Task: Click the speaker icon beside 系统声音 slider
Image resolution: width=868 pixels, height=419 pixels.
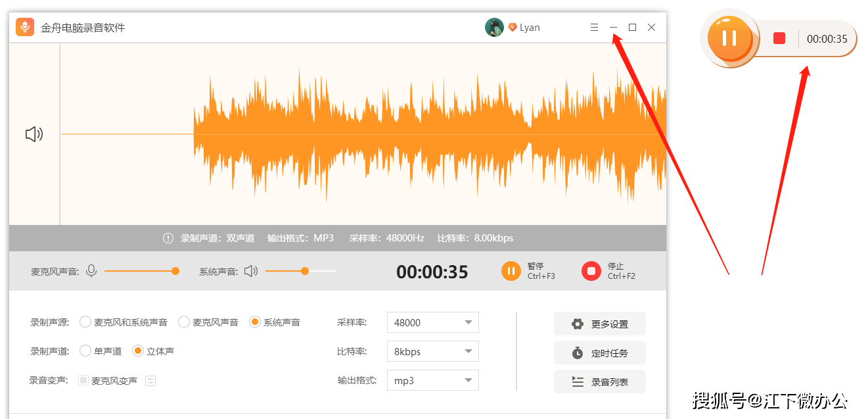Action: pyautogui.click(x=250, y=270)
